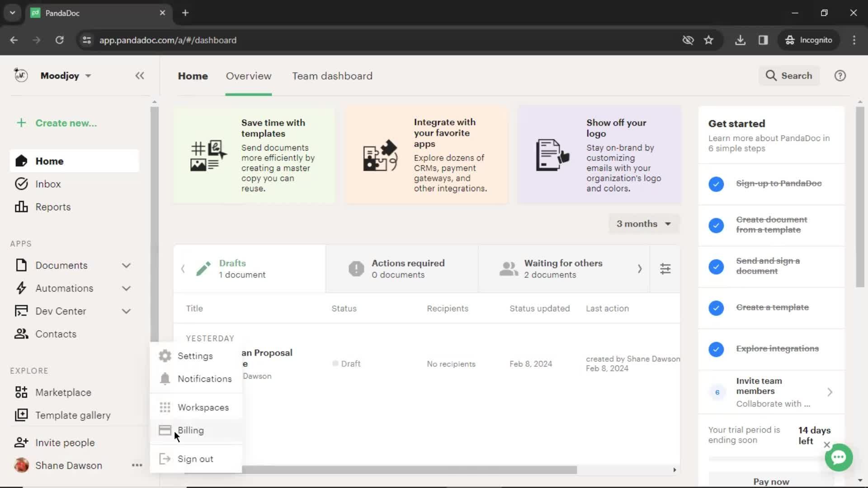868x488 pixels.
Task: Click the Documents sidebar icon
Action: coord(21,265)
